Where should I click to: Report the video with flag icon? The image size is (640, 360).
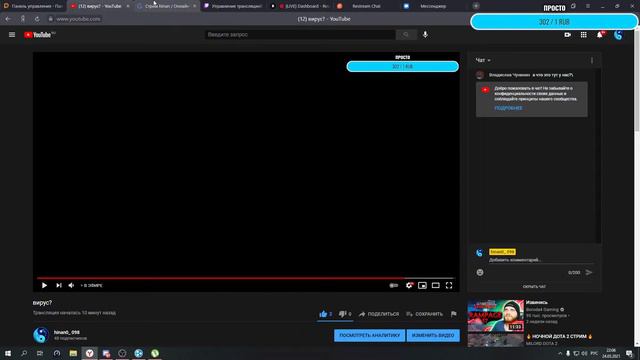click(453, 314)
